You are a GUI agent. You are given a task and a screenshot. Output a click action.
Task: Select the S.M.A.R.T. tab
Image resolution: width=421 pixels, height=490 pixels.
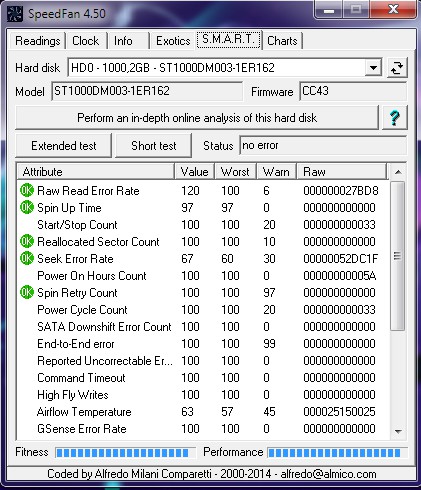click(x=229, y=40)
